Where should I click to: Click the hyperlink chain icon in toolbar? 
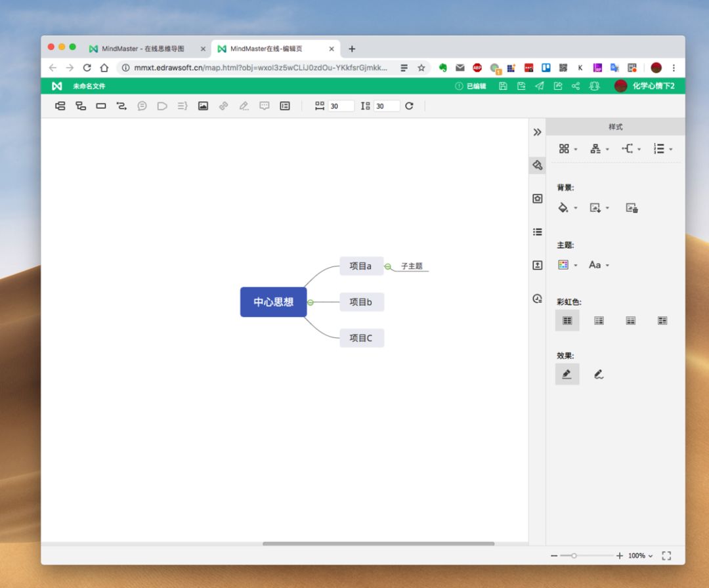point(223,106)
